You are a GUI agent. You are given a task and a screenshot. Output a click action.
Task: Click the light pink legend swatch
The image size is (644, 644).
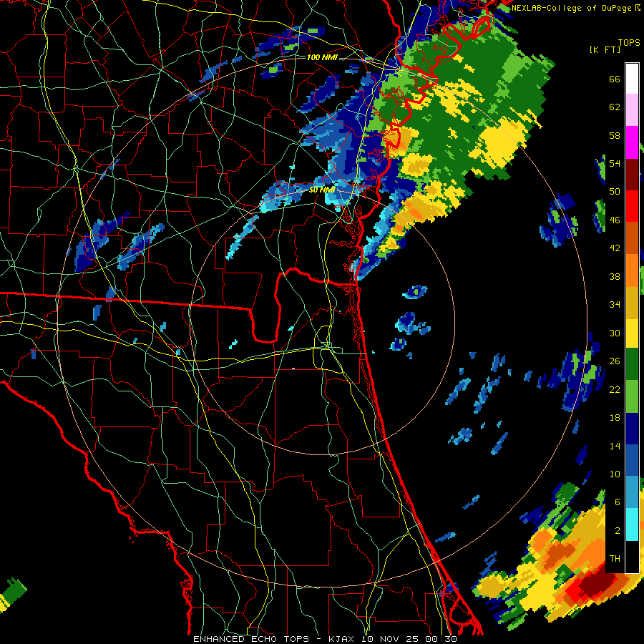(x=632, y=109)
